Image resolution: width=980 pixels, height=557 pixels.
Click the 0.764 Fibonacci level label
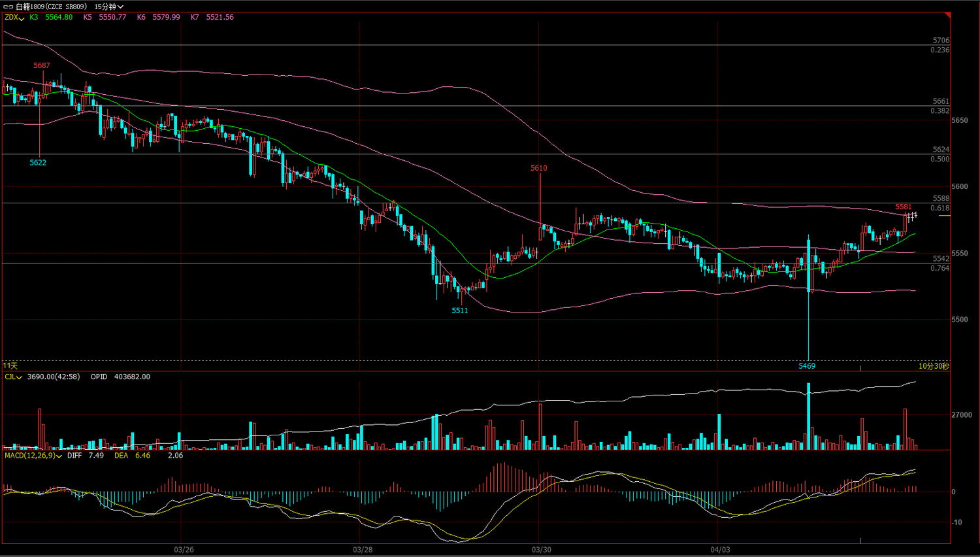point(940,269)
